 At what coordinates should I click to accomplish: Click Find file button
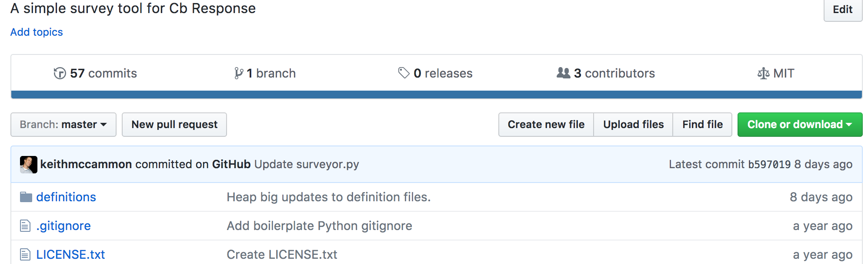coord(702,125)
